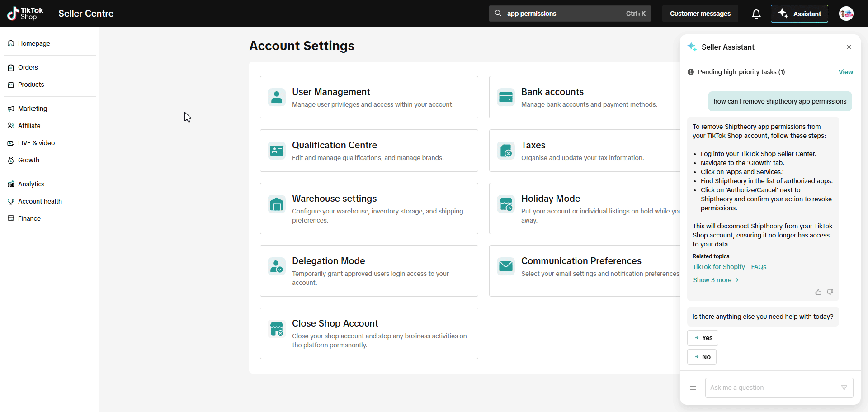Open TikTok for Shopify - FAQs link
The image size is (868, 412).
click(x=729, y=267)
